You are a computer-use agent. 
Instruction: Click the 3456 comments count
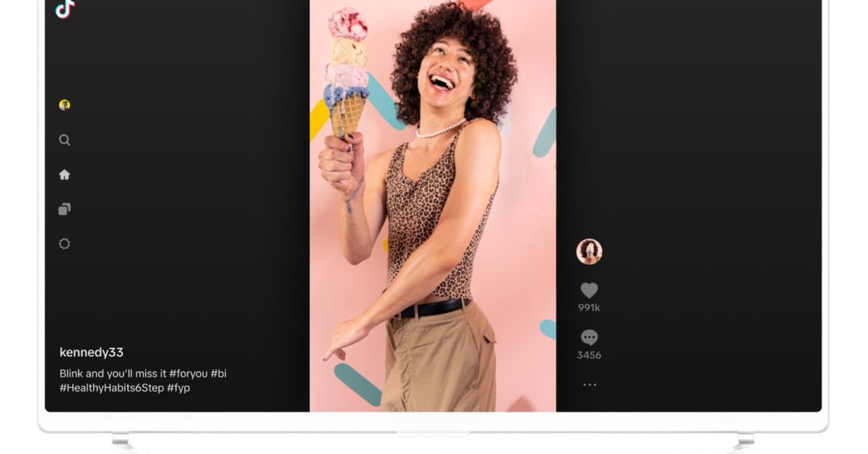589,355
